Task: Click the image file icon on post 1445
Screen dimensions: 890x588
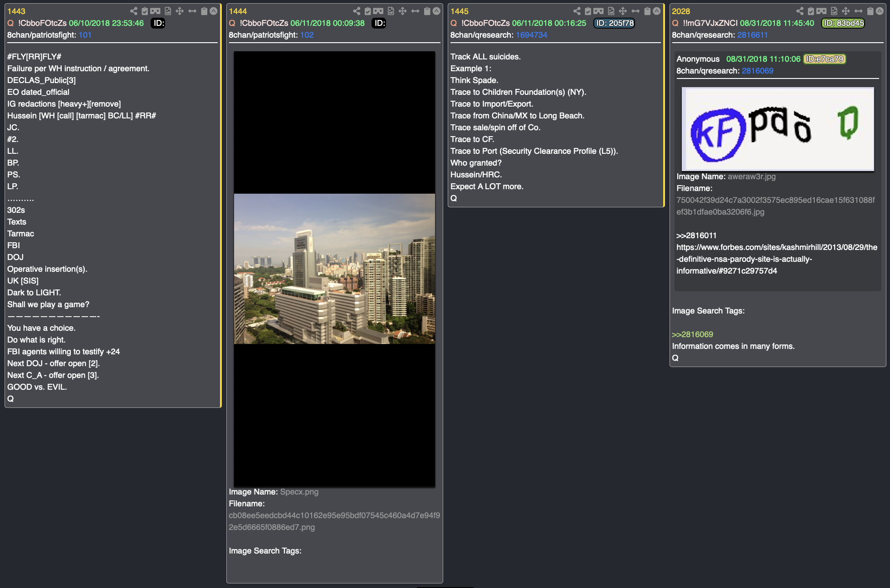Action: [611, 11]
